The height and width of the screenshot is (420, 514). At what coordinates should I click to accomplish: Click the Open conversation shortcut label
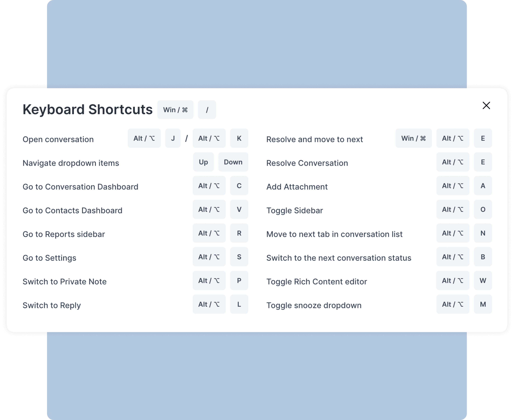58,139
